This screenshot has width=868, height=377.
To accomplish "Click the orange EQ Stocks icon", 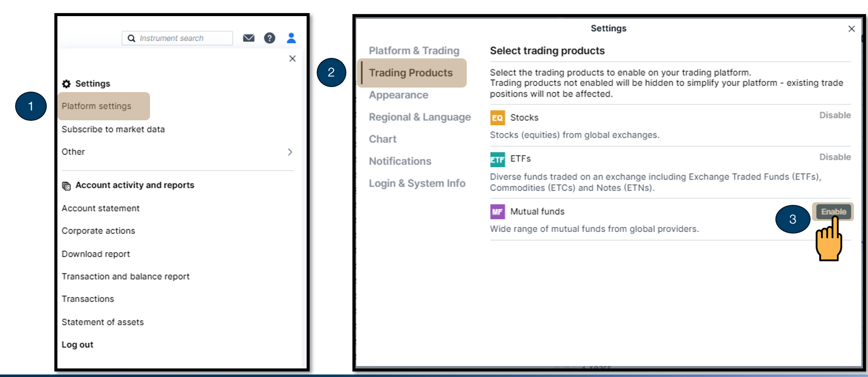I will click(x=497, y=117).
